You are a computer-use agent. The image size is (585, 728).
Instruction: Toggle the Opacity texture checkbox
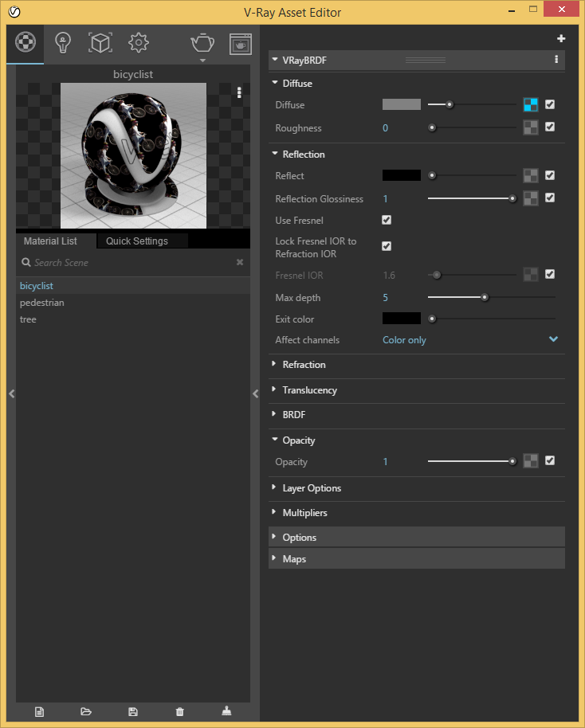click(x=550, y=460)
